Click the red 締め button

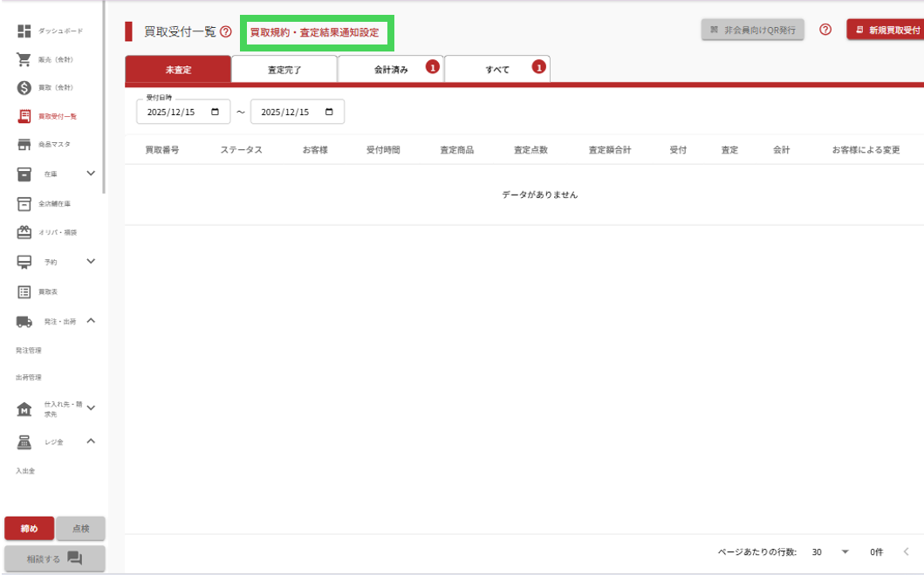pos(29,529)
